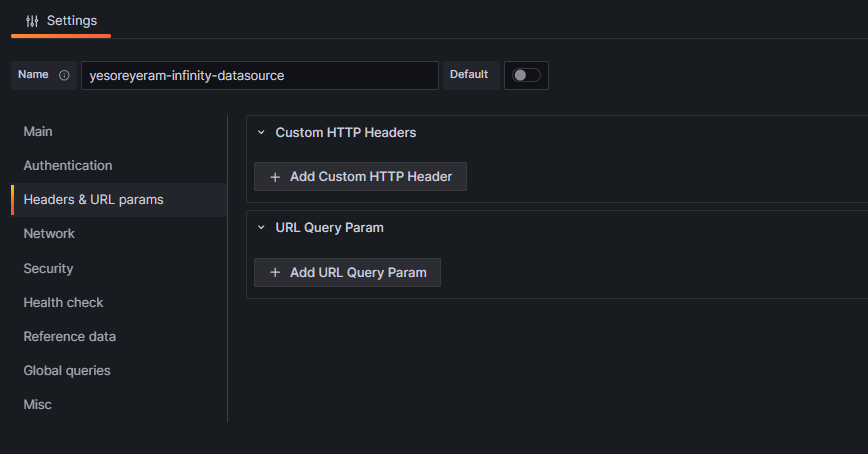Click plus icon on Add URL Query Param
The height and width of the screenshot is (454, 868).
(x=275, y=273)
